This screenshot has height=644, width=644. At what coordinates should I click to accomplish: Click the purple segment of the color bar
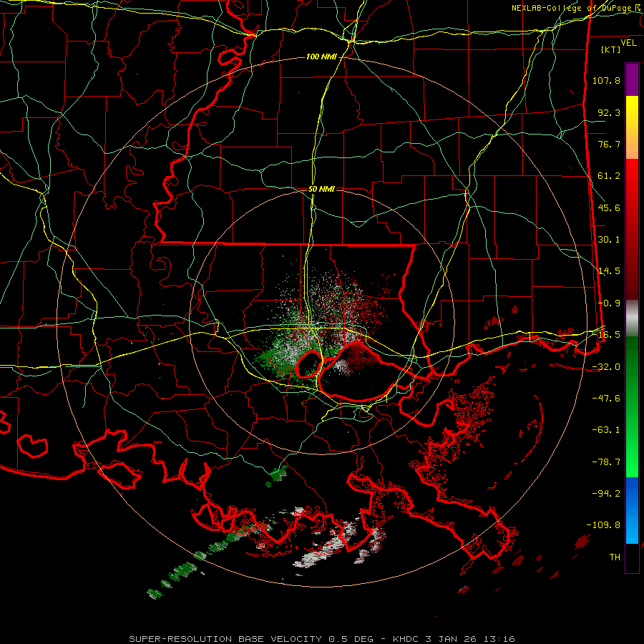[632, 79]
